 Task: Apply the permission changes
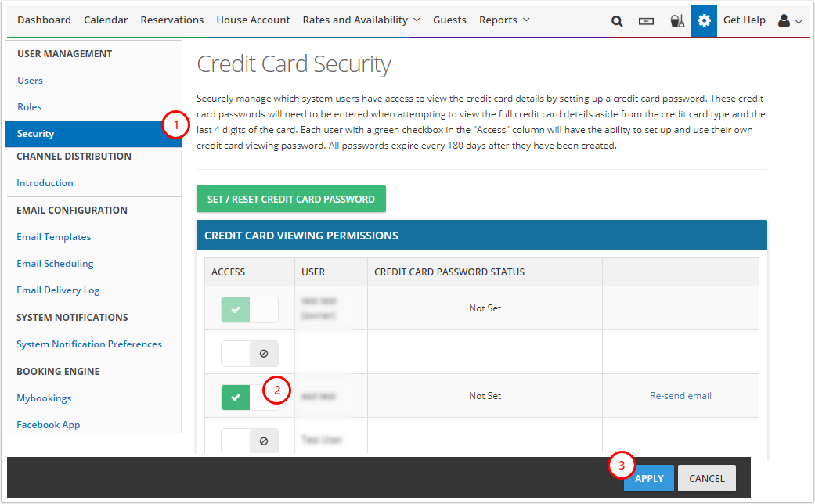coord(648,478)
